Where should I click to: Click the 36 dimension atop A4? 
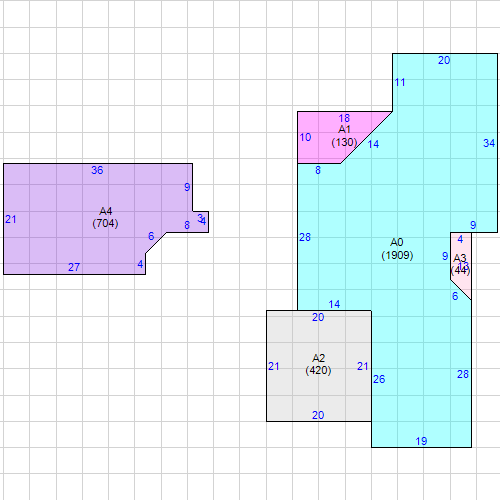coord(97,170)
